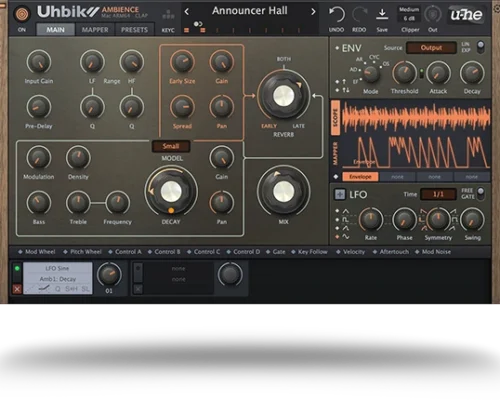
Task: Open the ENV Source dropdown showing Output
Action: pos(431,48)
